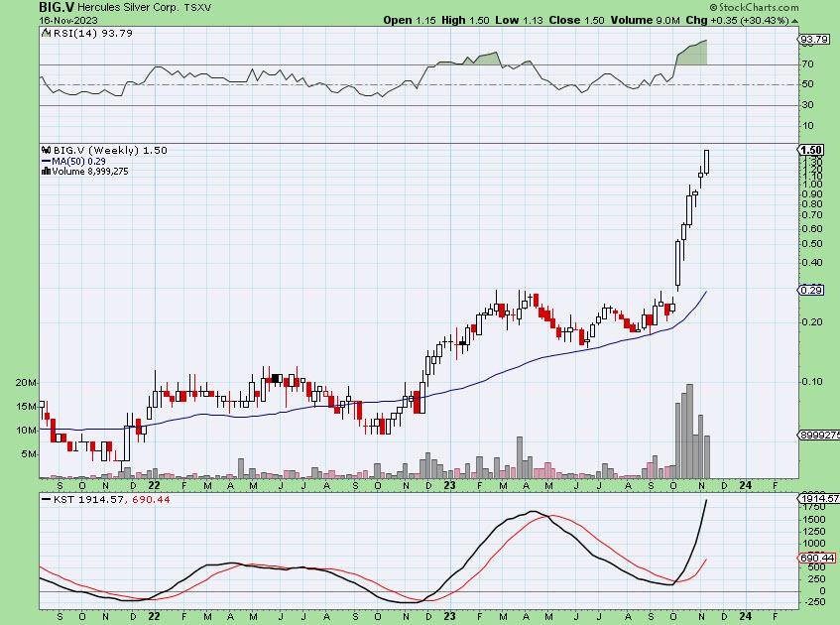Click the 24 year label below the KST panel

coord(745,616)
